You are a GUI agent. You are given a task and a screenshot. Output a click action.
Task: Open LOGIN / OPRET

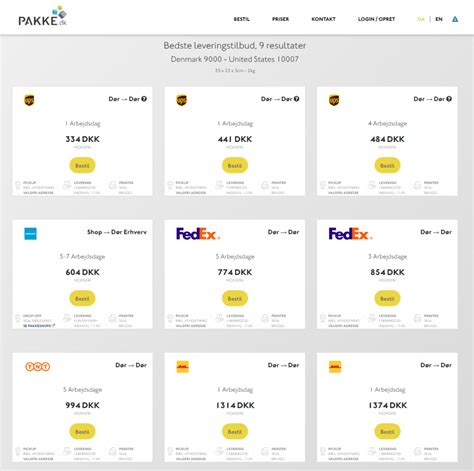click(376, 19)
